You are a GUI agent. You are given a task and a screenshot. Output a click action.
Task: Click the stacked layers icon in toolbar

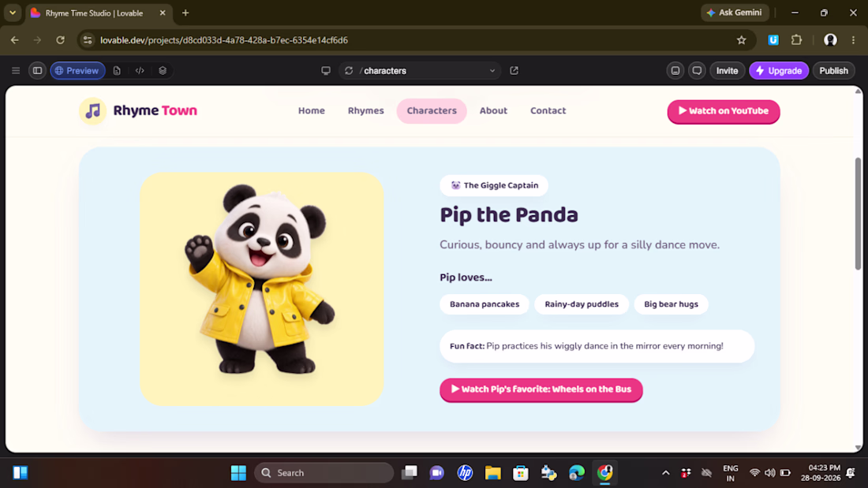tap(163, 71)
